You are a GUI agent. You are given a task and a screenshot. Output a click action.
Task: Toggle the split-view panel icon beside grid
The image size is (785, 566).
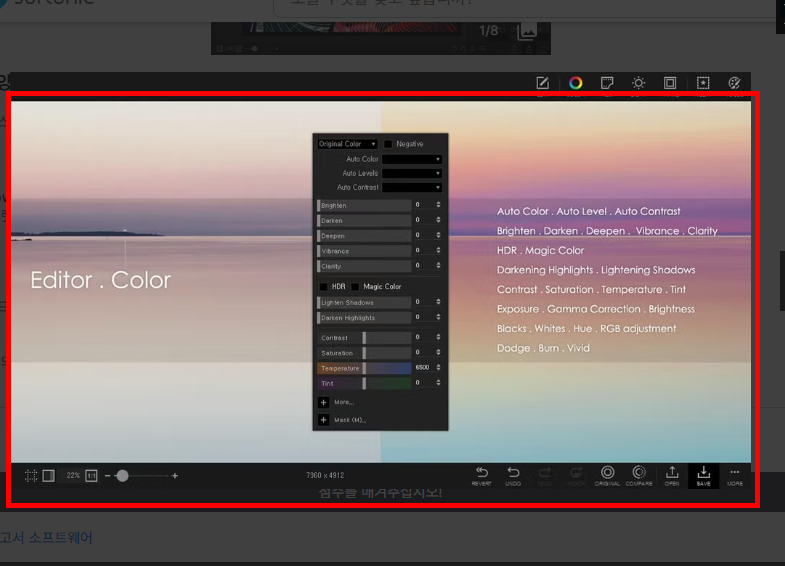pos(49,475)
